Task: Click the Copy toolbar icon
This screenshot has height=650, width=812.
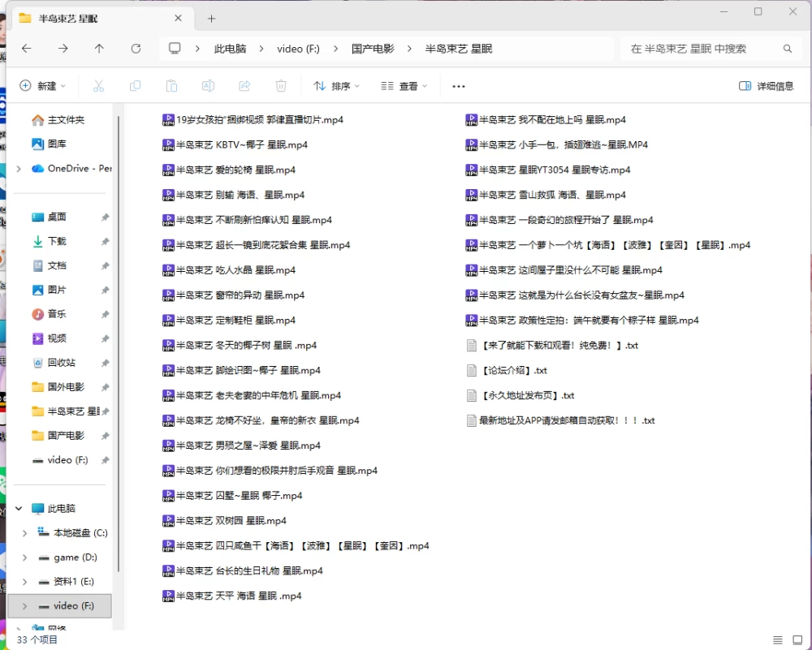Action: point(135,86)
